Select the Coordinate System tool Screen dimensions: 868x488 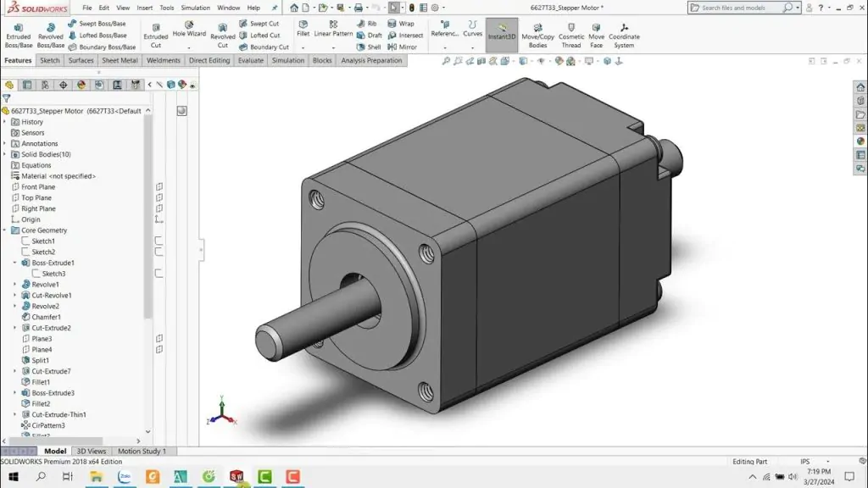pos(624,36)
